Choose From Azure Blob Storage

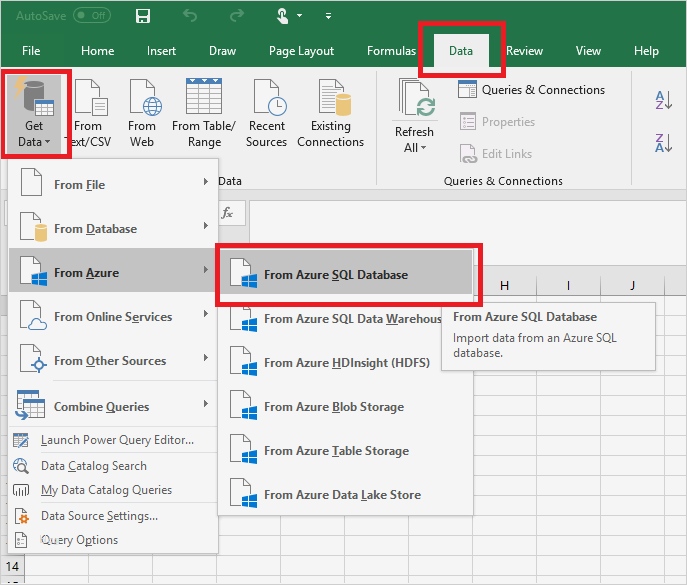333,407
